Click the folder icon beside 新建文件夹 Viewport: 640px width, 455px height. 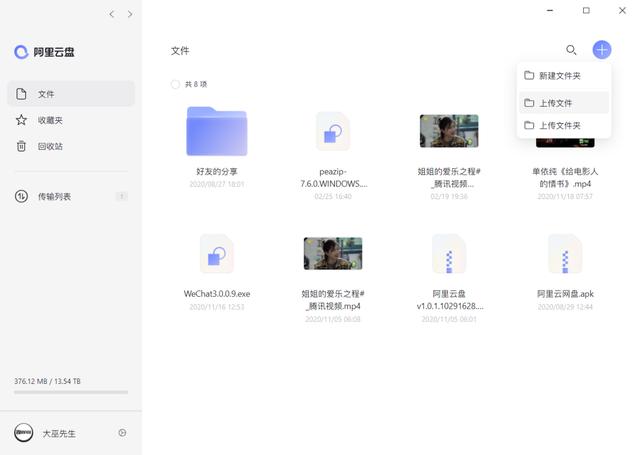coord(529,75)
